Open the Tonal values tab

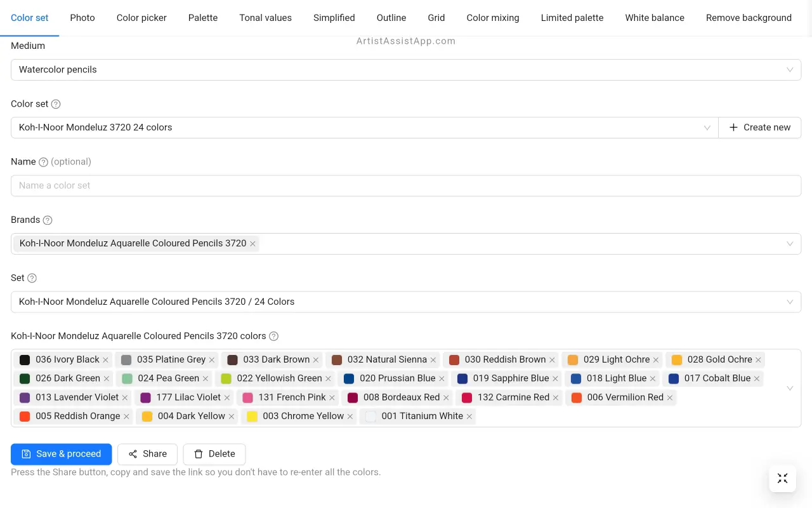coord(265,18)
